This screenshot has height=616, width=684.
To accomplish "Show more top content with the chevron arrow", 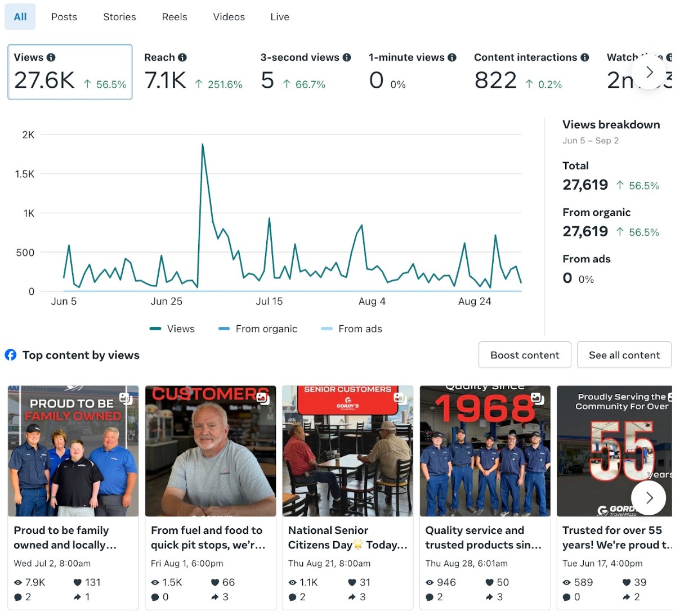I will click(x=649, y=498).
